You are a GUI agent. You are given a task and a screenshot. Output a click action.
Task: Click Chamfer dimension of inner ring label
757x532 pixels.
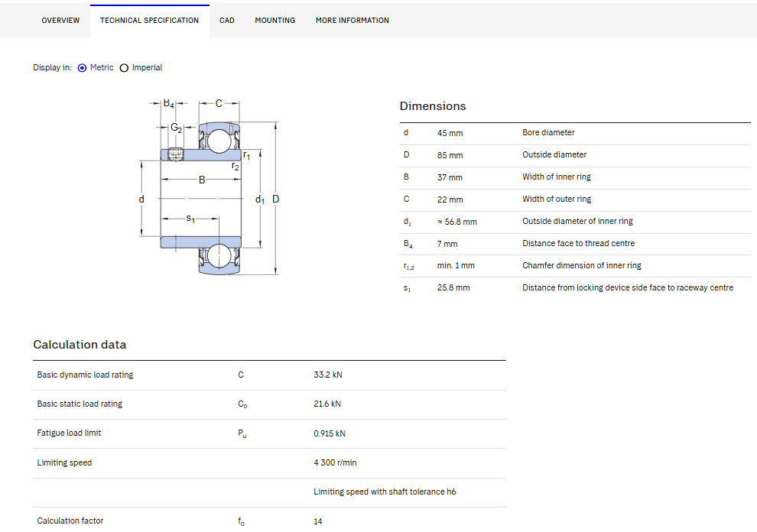[x=582, y=265]
